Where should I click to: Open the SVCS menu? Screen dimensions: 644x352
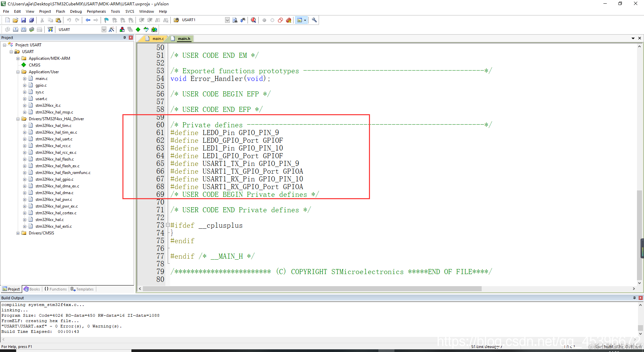pos(130,11)
